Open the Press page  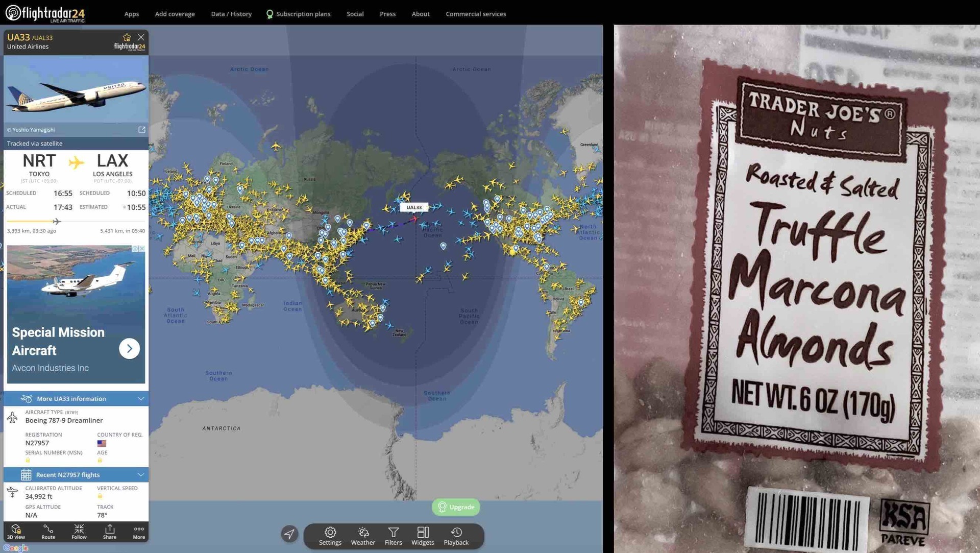pyautogui.click(x=387, y=14)
